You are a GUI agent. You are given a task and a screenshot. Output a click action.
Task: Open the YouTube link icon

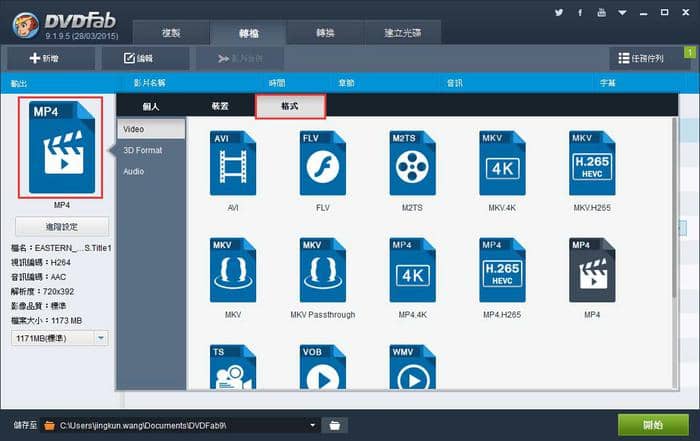[x=601, y=12]
